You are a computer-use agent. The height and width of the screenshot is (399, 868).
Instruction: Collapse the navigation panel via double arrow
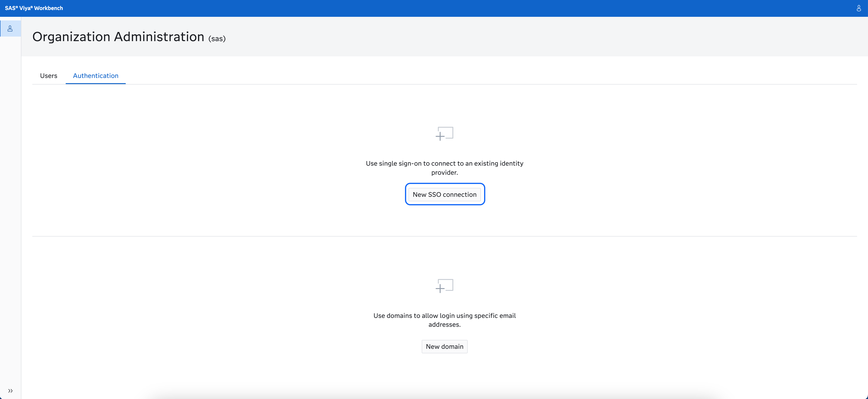(x=10, y=391)
